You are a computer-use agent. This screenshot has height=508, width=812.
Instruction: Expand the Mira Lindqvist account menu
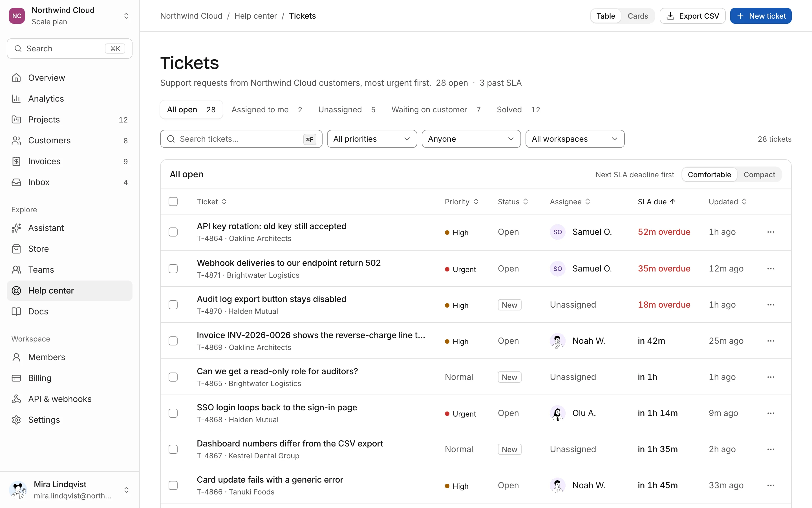point(69,490)
